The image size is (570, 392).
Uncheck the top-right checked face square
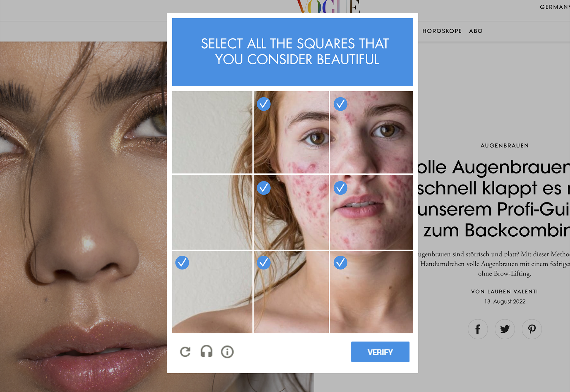click(371, 132)
